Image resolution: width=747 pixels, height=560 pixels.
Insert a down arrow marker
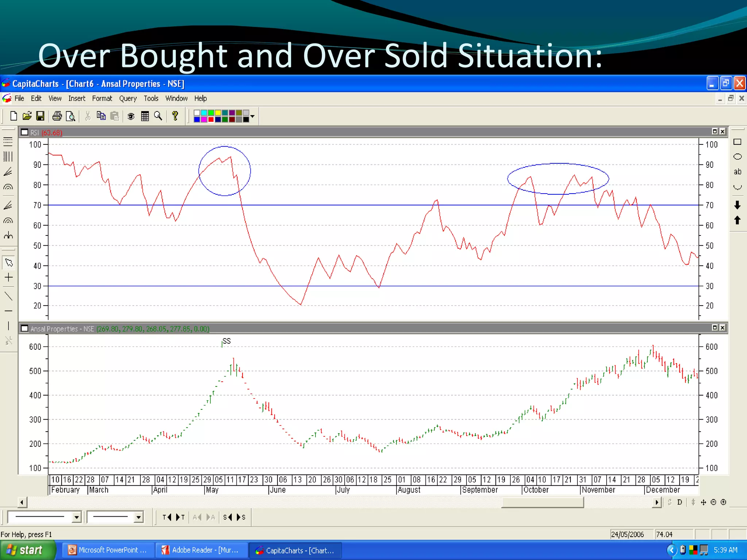tap(737, 205)
